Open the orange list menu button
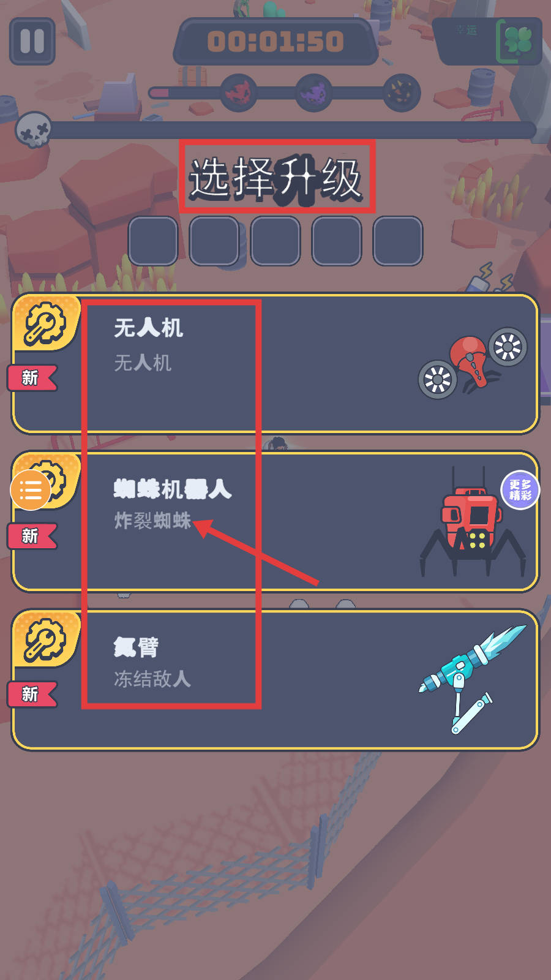551x980 pixels. 31,490
